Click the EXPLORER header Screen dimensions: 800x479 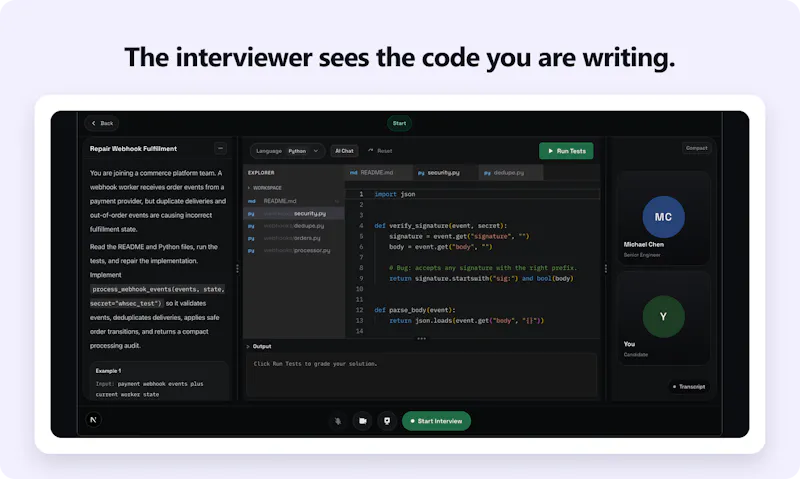pos(261,172)
